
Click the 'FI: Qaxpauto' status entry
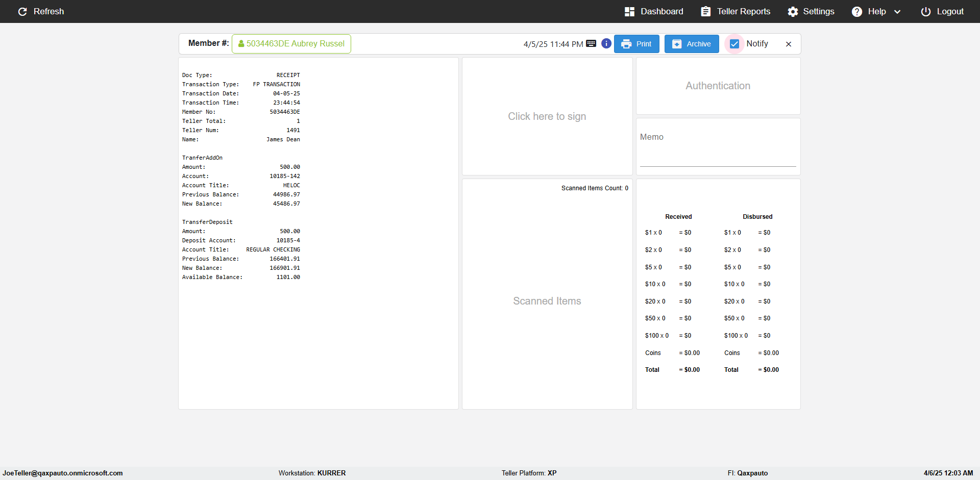[747, 473]
